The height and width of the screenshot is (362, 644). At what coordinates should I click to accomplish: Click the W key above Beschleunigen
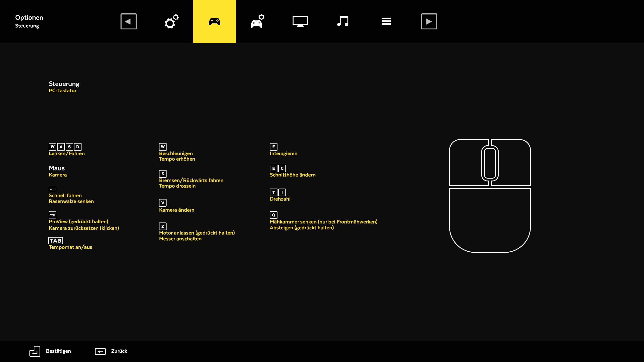tap(163, 147)
